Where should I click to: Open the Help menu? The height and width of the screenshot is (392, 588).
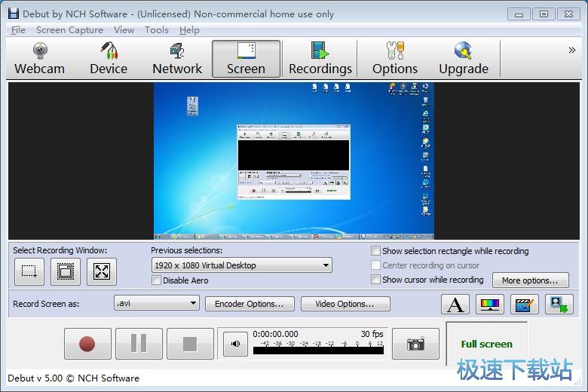point(189,30)
